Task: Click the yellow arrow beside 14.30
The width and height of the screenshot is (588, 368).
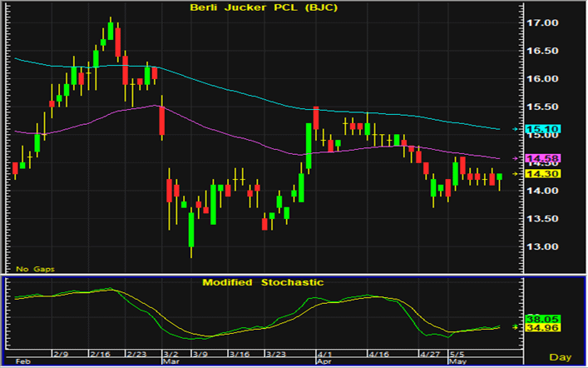Action: coord(516,174)
